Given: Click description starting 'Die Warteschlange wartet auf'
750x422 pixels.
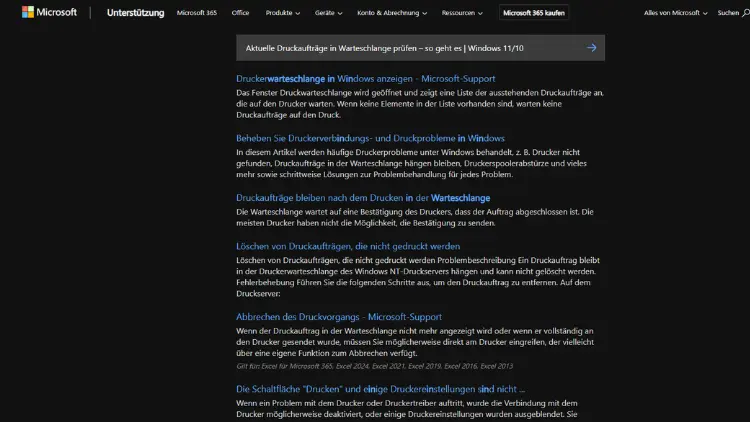Looking at the screenshot, I should point(415,217).
